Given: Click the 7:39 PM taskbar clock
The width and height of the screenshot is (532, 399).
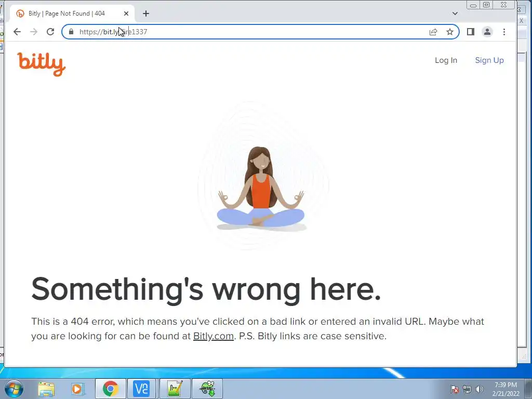Looking at the screenshot, I should click(x=506, y=389).
